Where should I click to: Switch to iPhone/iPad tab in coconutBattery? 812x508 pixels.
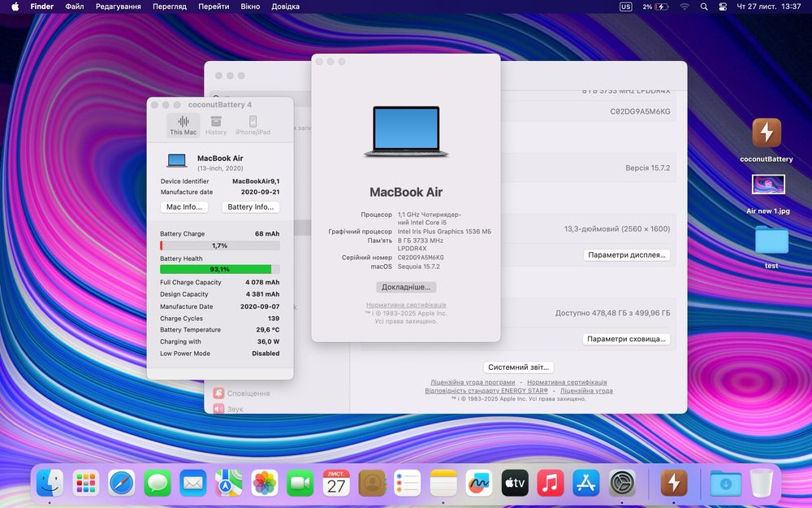tap(253, 126)
